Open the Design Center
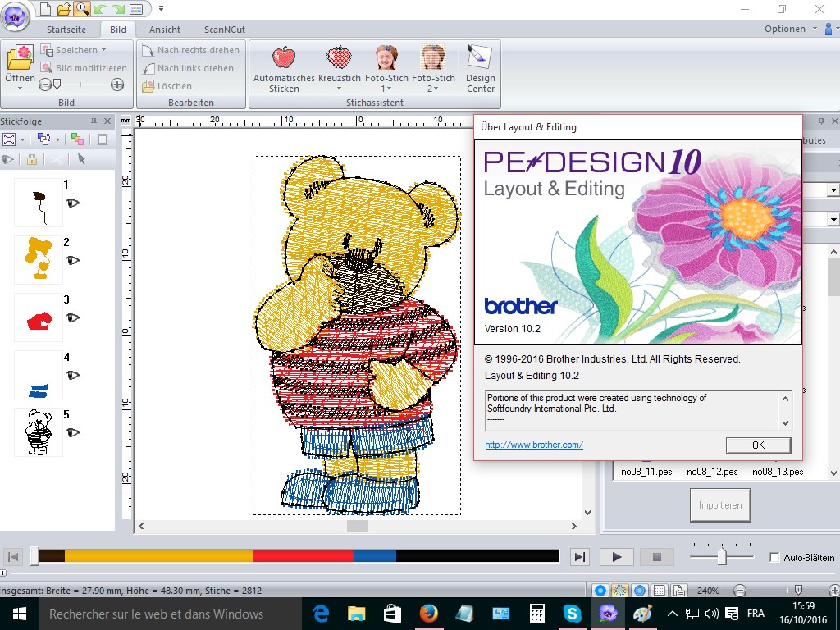Screen dimensions: 840x630 click(480, 69)
